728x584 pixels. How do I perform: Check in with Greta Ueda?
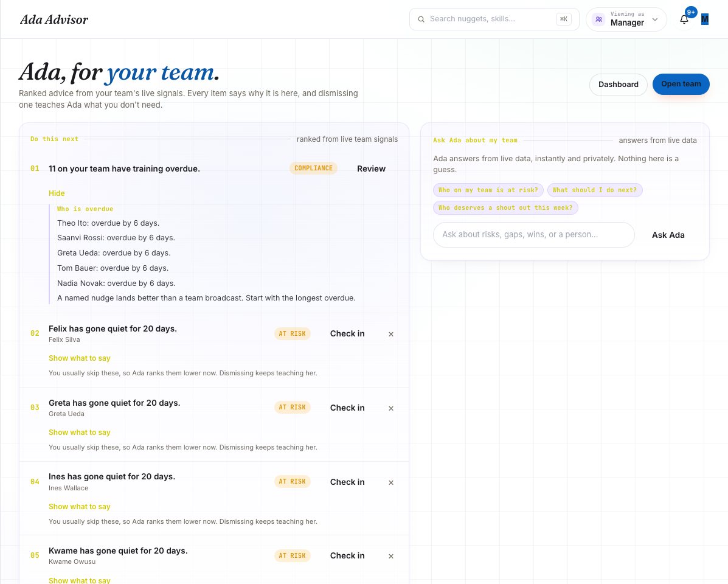[x=347, y=408]
